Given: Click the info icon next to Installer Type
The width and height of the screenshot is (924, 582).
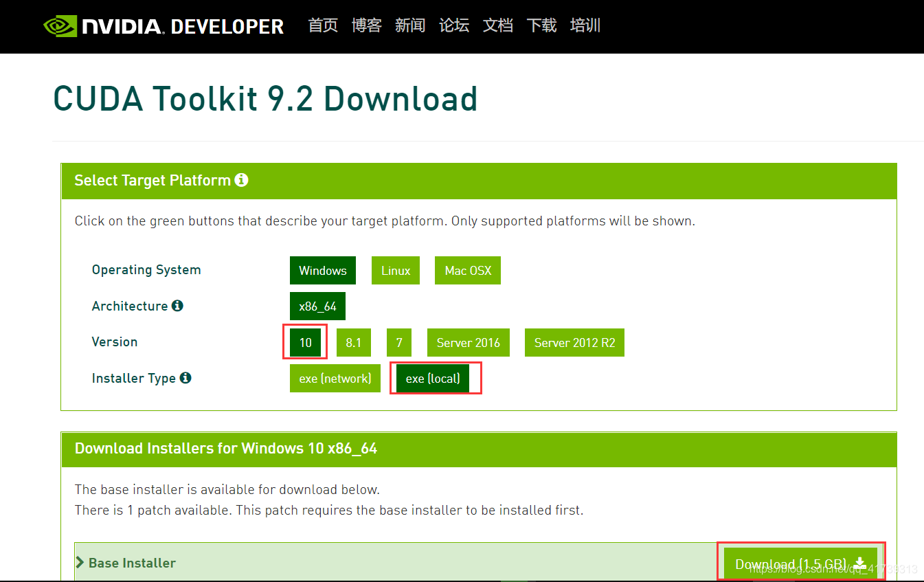Looking at the screenshot, I should [x=185, y=378].
